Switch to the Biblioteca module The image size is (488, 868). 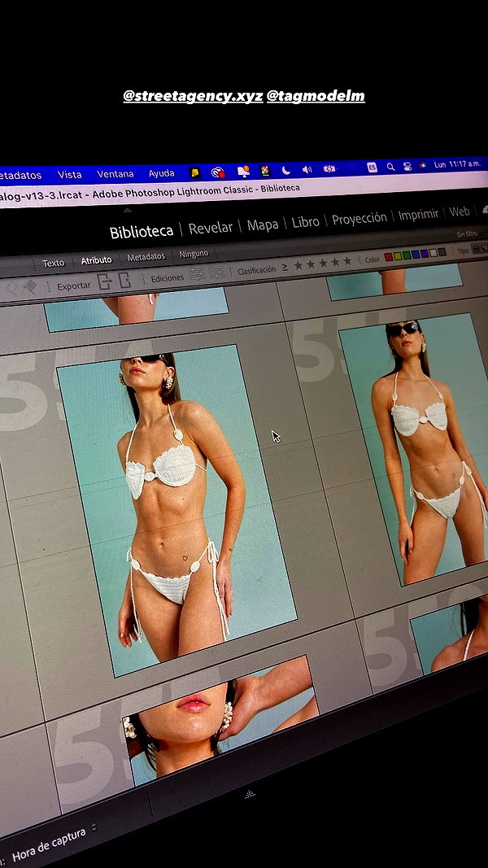tap(141, 231)
